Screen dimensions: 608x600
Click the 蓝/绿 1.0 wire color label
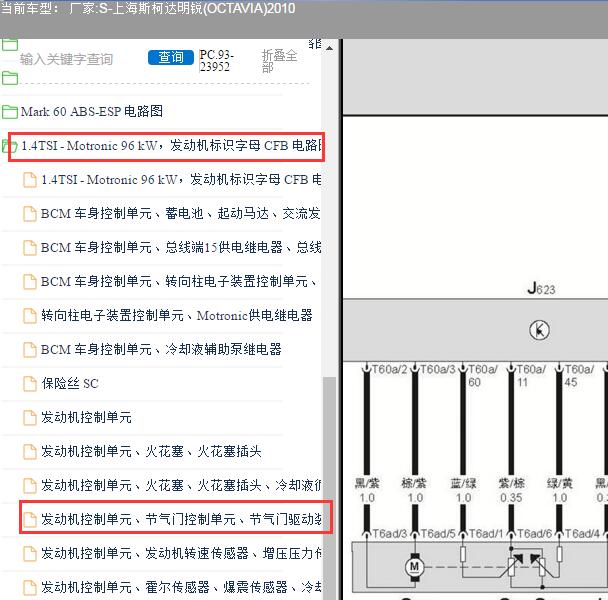(x=463, y=491)
